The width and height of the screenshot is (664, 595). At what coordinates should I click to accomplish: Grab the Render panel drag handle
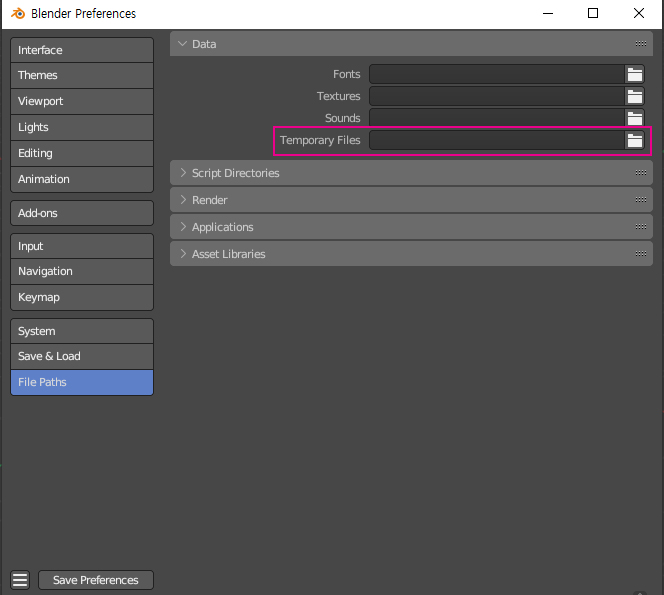(x=640, y=200)
